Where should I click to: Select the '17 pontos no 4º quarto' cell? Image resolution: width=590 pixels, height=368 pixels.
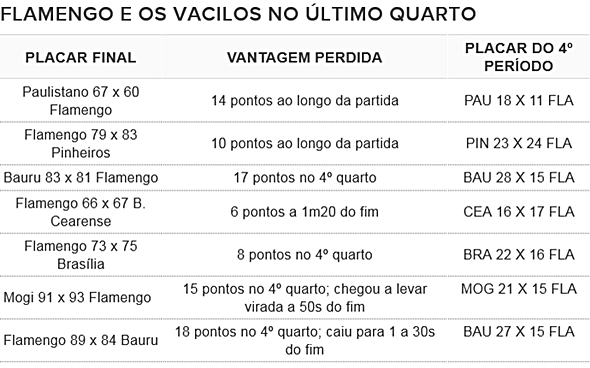(304, 178)
